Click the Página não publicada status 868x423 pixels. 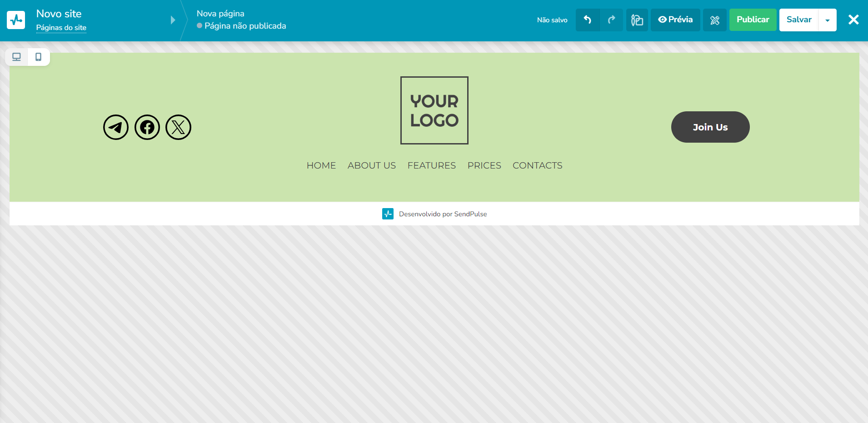[241, 26]
